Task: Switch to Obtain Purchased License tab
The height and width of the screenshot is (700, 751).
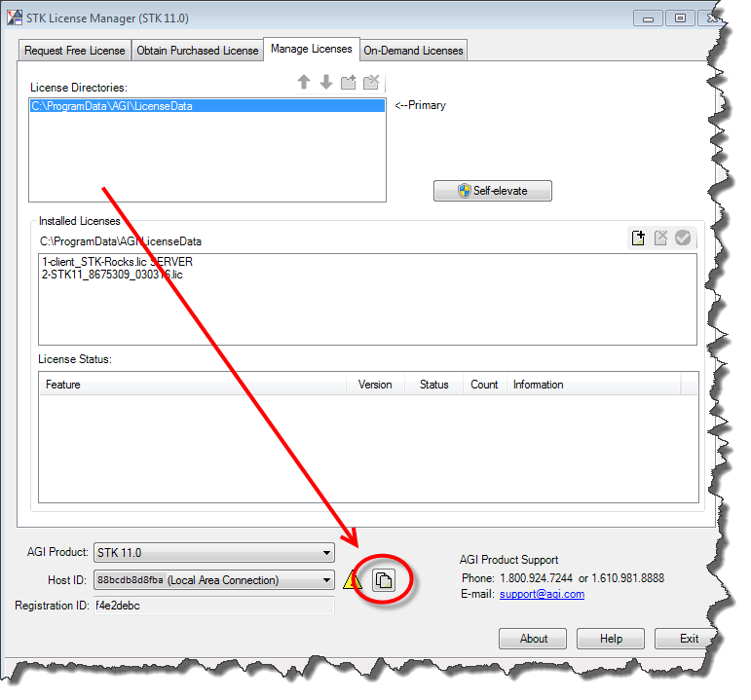Action: click(x=198, y=51)
